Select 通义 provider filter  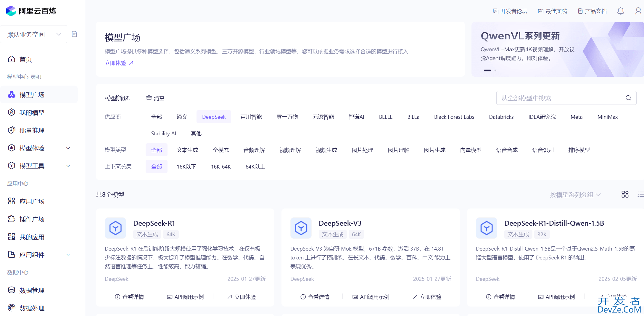(x=182, y=117)
